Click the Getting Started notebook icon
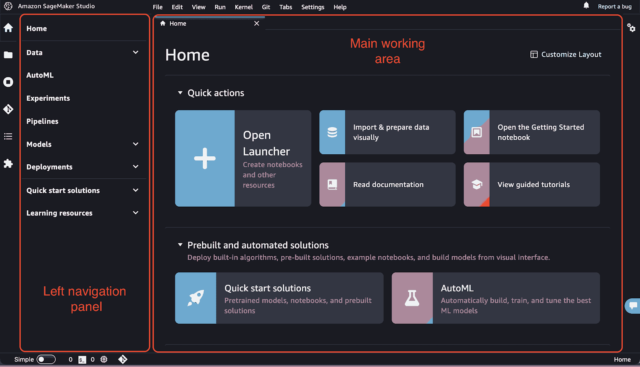640x367 pixels. point(476,132)
